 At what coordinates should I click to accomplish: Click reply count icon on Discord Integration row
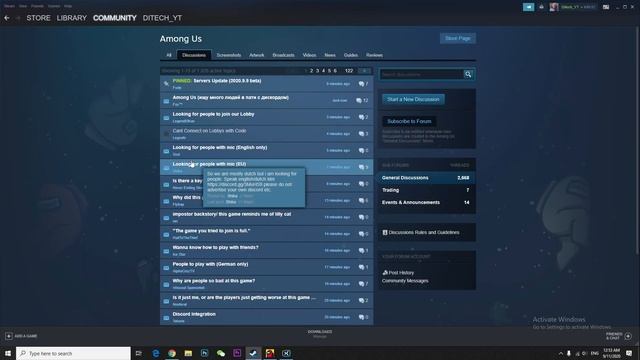click(361, 317)
